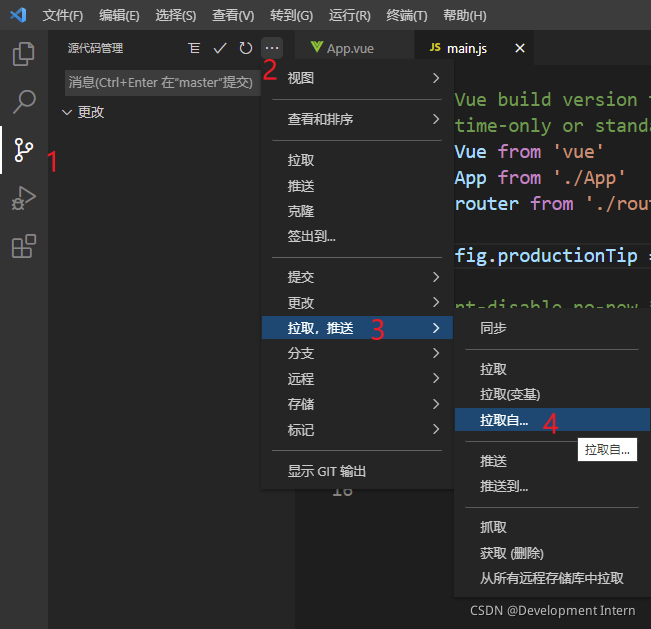
Task: Open the Run and Debug view
Action: coord(24,198)
